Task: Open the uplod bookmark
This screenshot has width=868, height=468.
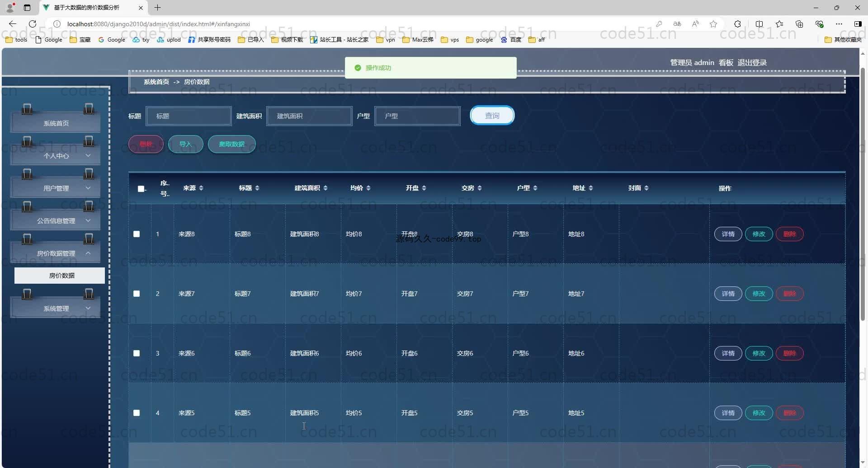Action: tap(169, 40)
